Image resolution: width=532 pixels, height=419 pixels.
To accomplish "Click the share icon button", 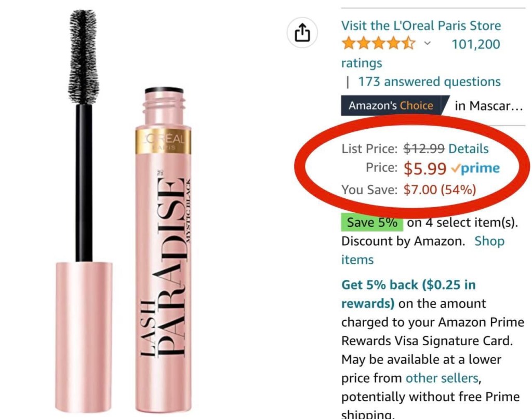I will tap(302, 33).
